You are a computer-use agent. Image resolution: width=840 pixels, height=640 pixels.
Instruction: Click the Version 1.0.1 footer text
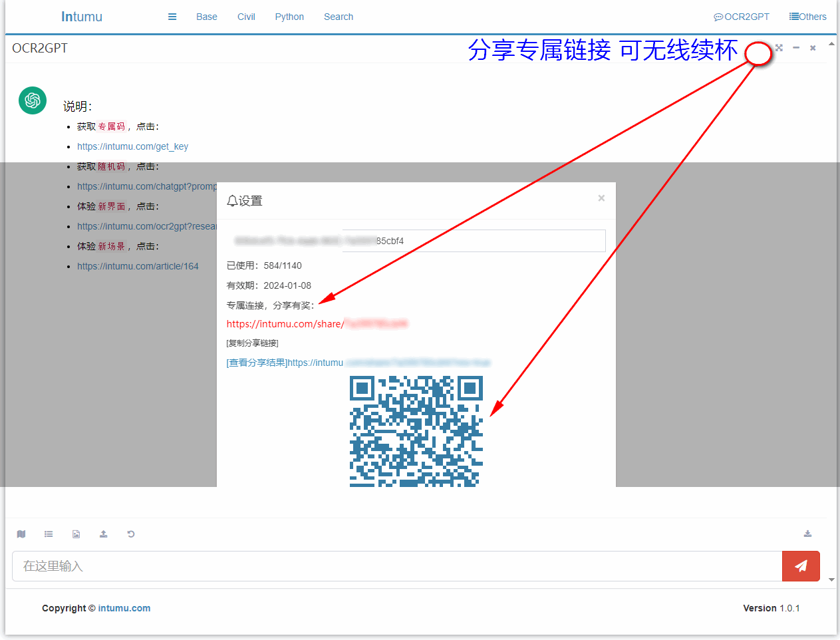coord(771,608)
